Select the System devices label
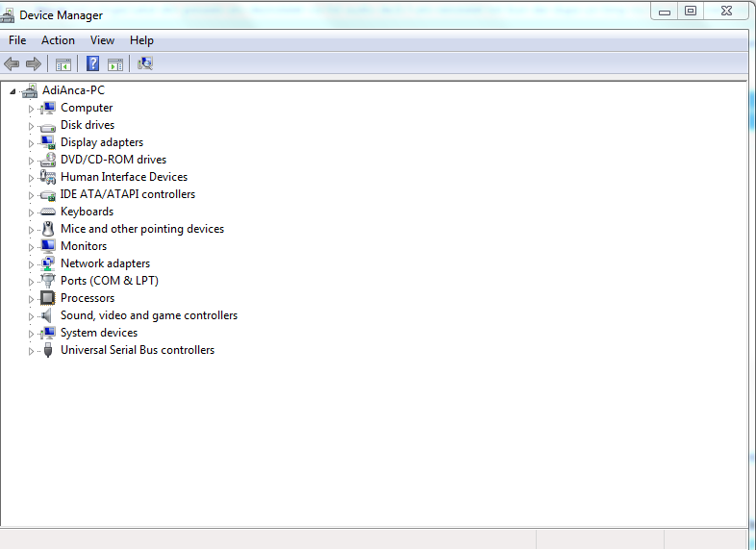 pyautogui.click(x=99, y=333)
